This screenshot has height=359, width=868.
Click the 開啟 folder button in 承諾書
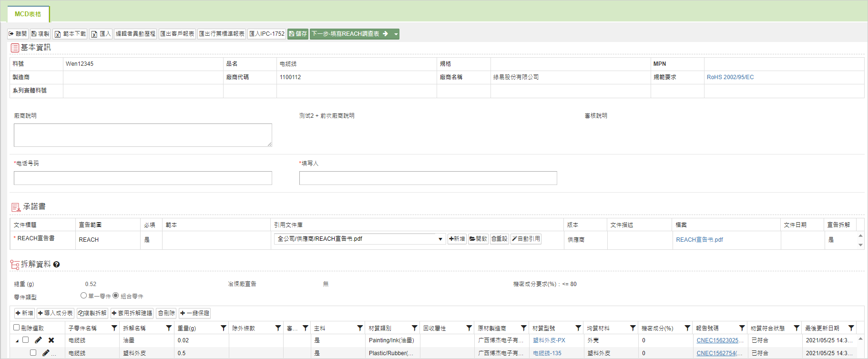(x=478, y=239)
